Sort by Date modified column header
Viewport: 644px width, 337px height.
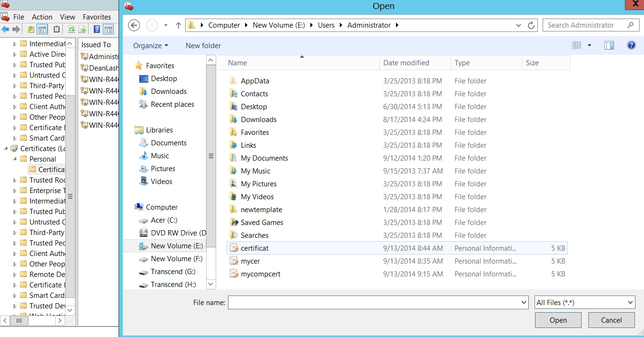pos(406,63)
